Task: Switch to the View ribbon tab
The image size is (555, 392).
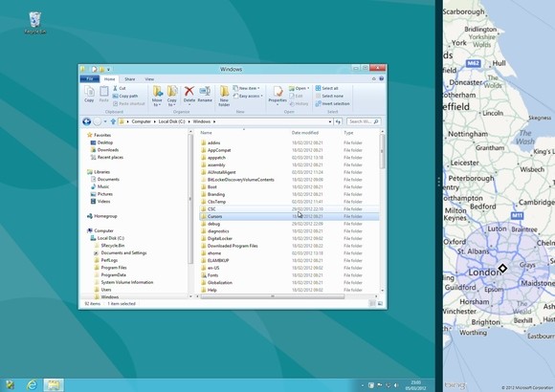Action: (x=149, y=79)
